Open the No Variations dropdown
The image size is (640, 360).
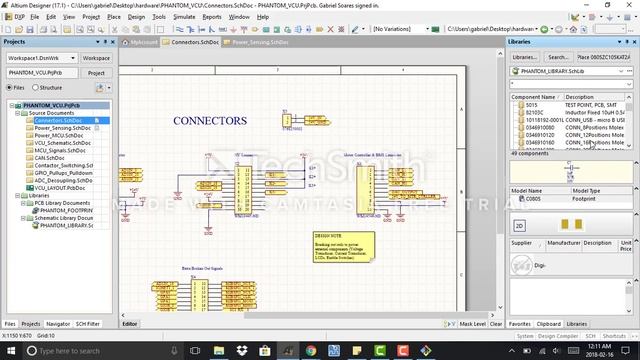[427, 29]
